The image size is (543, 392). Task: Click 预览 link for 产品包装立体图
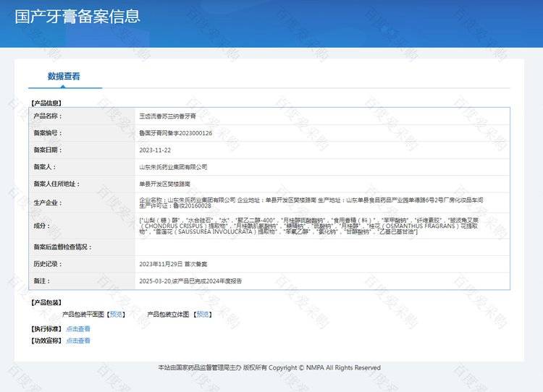[202, 315]
